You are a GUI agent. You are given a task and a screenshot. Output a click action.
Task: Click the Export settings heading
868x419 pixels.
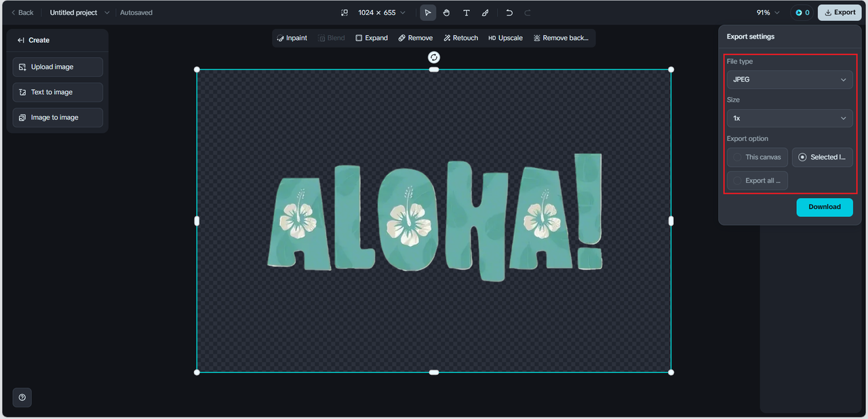coord(751,37)
